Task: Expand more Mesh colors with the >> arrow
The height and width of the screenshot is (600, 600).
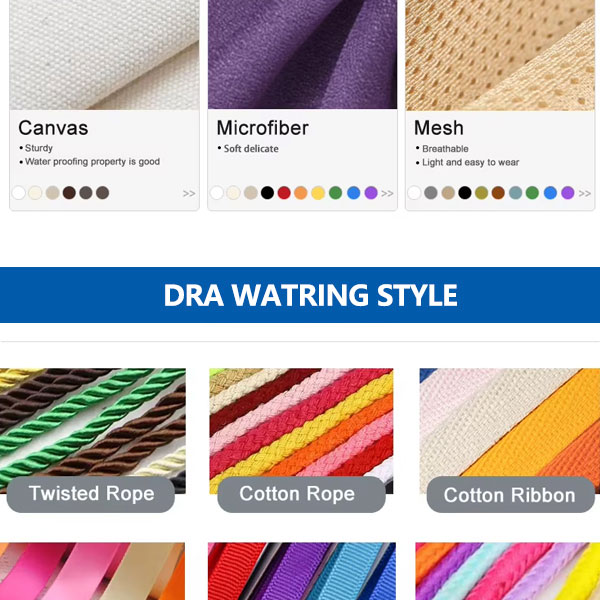Action: coord(585,193)
